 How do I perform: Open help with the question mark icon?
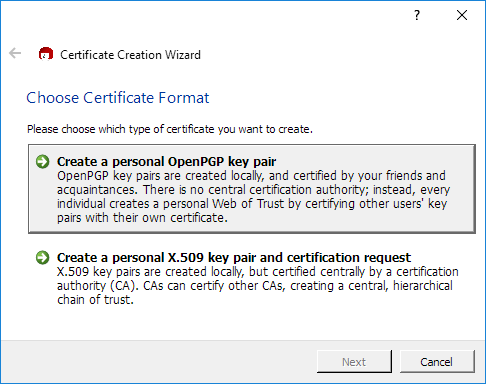[417, 15]
